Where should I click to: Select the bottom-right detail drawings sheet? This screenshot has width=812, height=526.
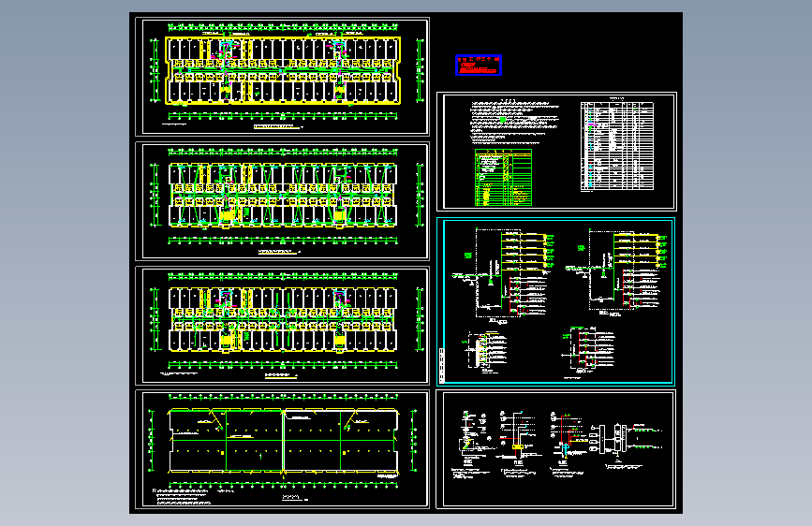556,449
